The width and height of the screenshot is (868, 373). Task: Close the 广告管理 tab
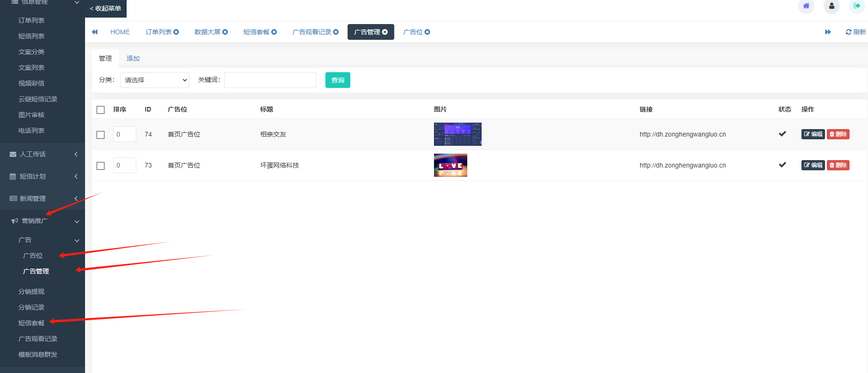(x=385, y=32)
